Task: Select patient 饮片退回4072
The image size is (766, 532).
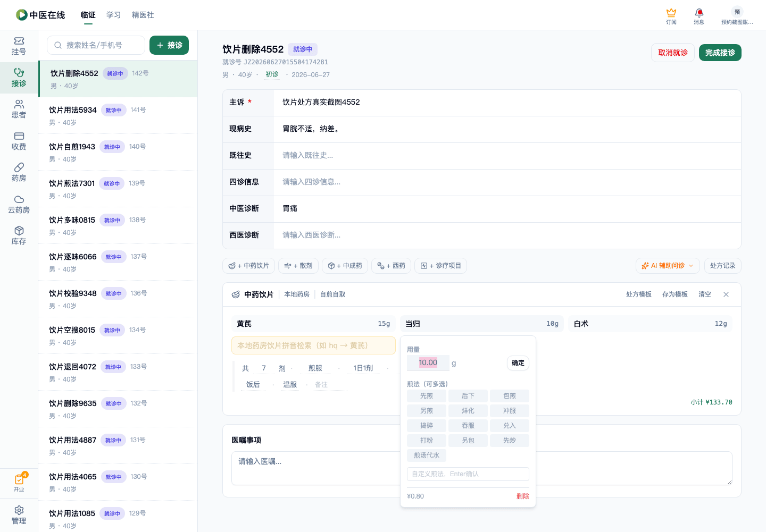Action: 118,372
